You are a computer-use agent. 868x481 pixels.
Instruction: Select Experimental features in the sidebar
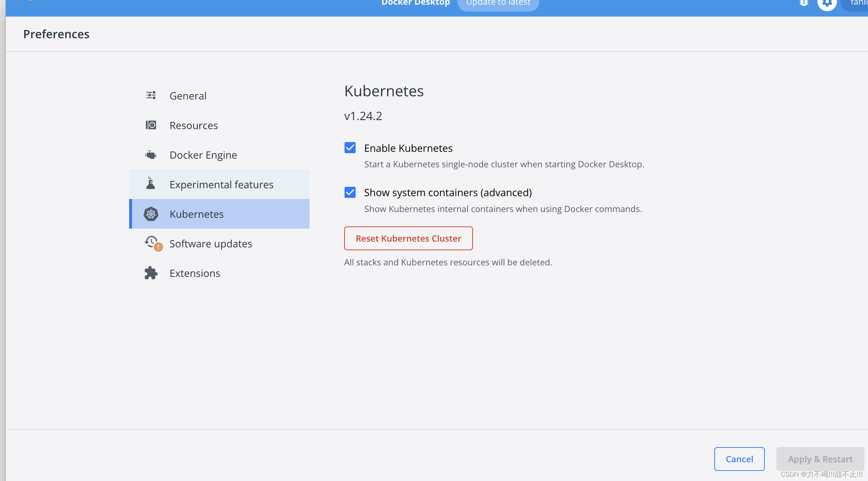[x=219, y=184]
